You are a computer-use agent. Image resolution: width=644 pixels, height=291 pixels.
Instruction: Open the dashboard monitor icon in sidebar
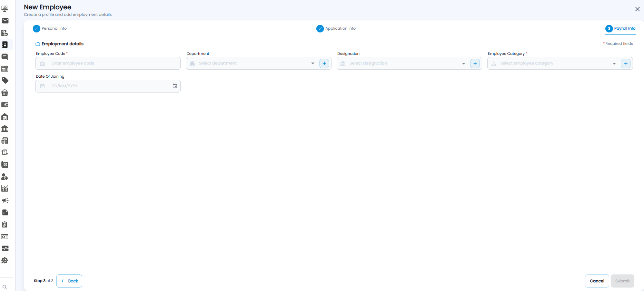tap(5, 9)
